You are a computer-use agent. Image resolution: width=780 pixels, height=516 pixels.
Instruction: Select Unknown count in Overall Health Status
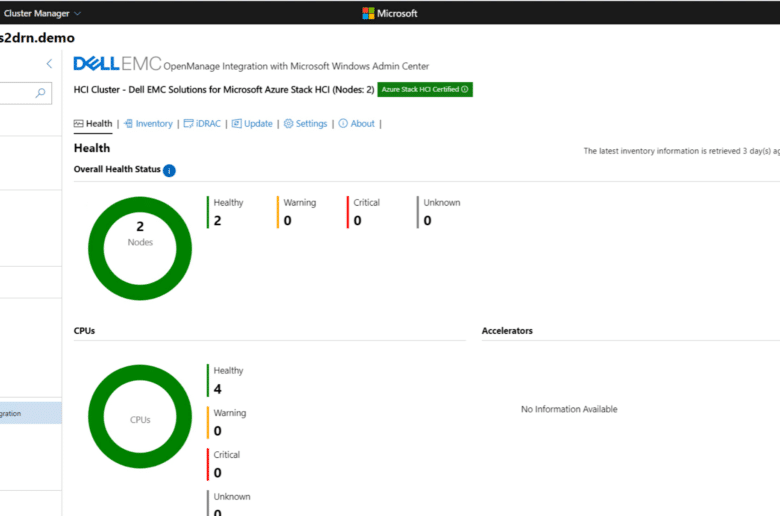[439, 212]
